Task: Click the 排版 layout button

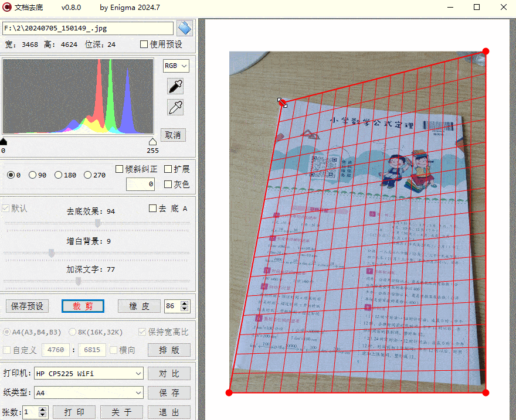Action: 169,350
